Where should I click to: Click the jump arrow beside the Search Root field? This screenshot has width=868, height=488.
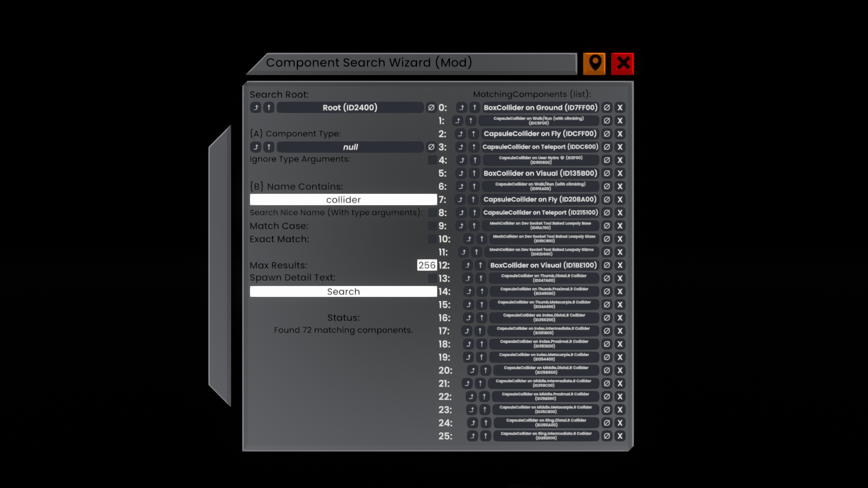point(256,108)
